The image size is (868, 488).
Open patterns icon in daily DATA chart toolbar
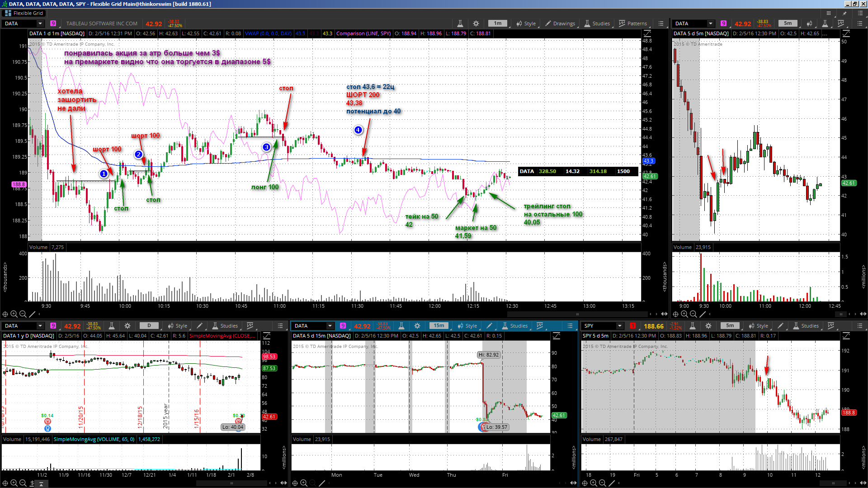[250, 326]
